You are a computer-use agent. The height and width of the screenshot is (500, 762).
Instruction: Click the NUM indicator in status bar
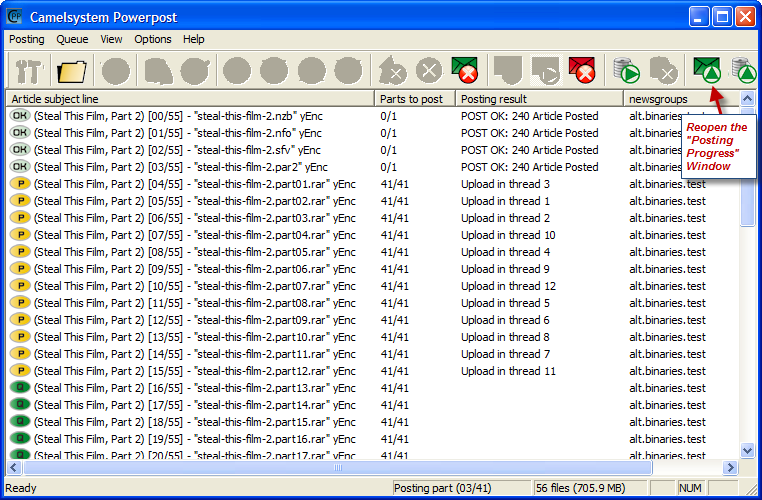point(690,488)
